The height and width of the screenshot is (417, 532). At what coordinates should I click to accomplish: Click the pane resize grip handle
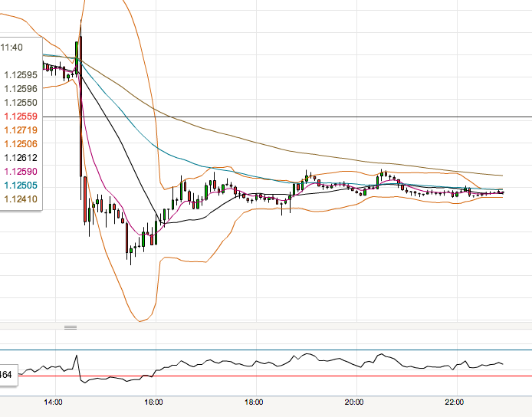point(71,327)
